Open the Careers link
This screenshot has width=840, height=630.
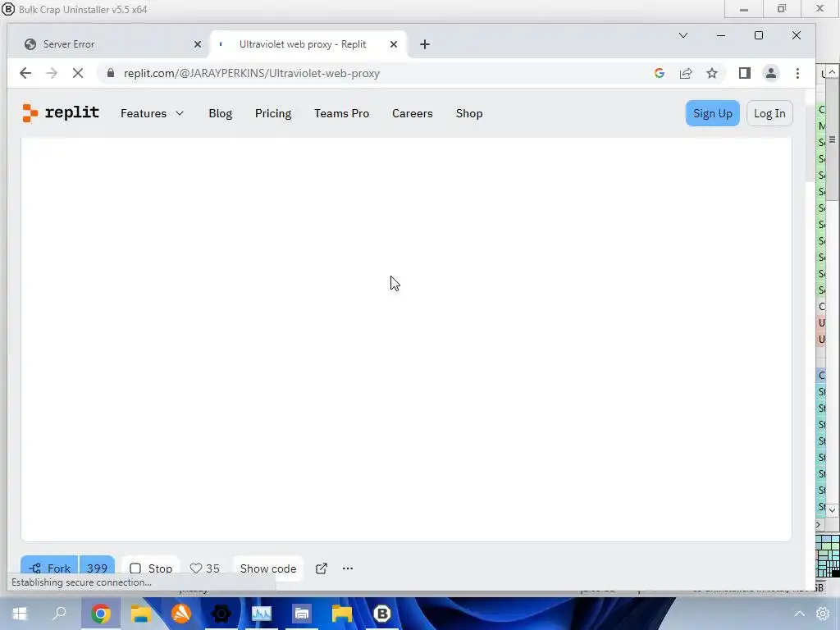click(413, 113)
